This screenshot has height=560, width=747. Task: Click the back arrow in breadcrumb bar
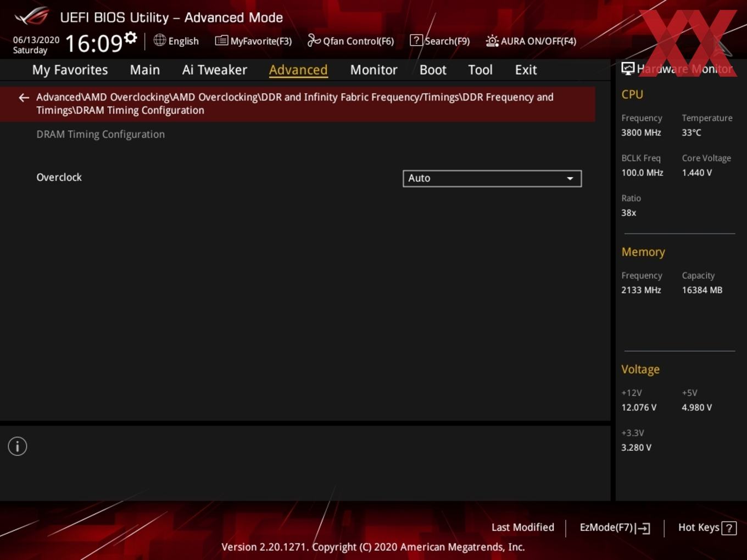[24, 98]
